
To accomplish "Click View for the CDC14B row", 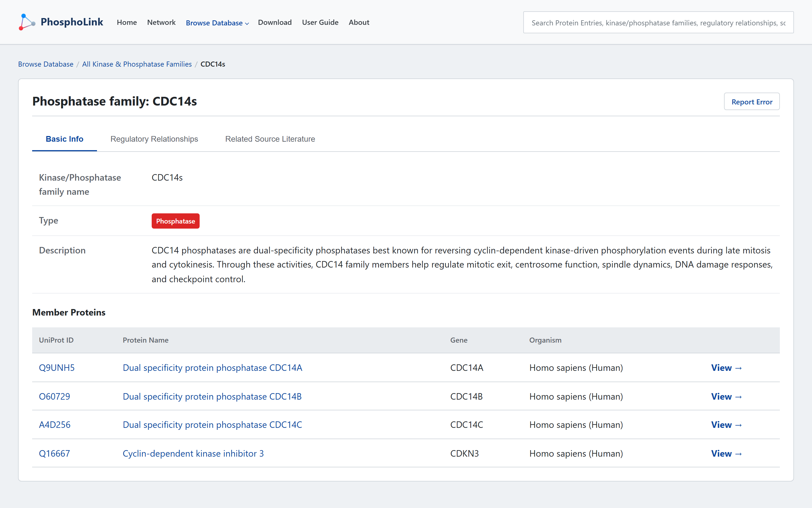I will tap(727, 397).
